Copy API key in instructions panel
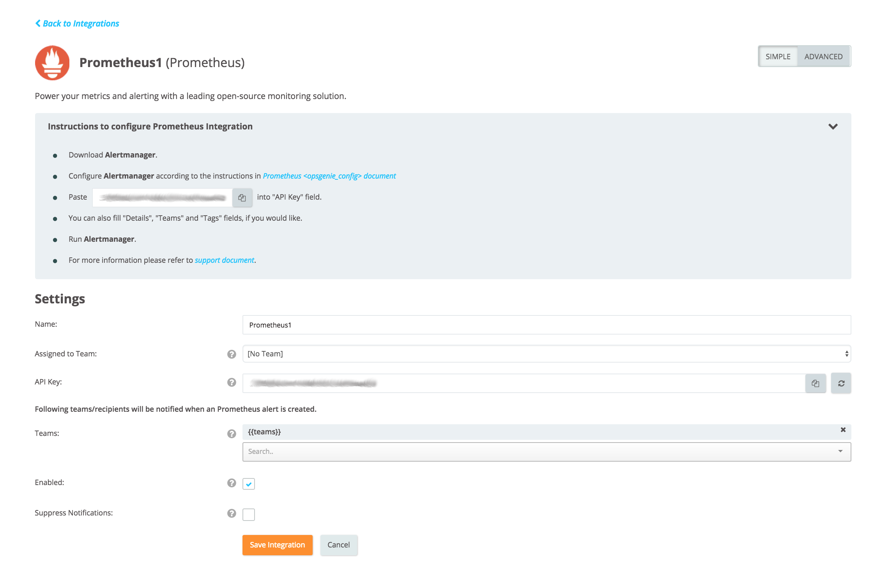 pos(242,198)
